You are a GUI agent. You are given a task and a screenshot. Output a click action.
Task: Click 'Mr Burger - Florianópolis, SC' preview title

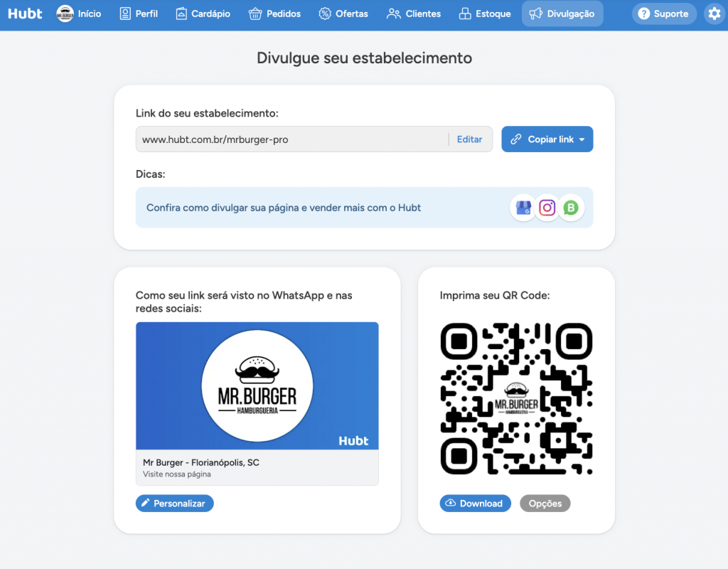point(201,462)
